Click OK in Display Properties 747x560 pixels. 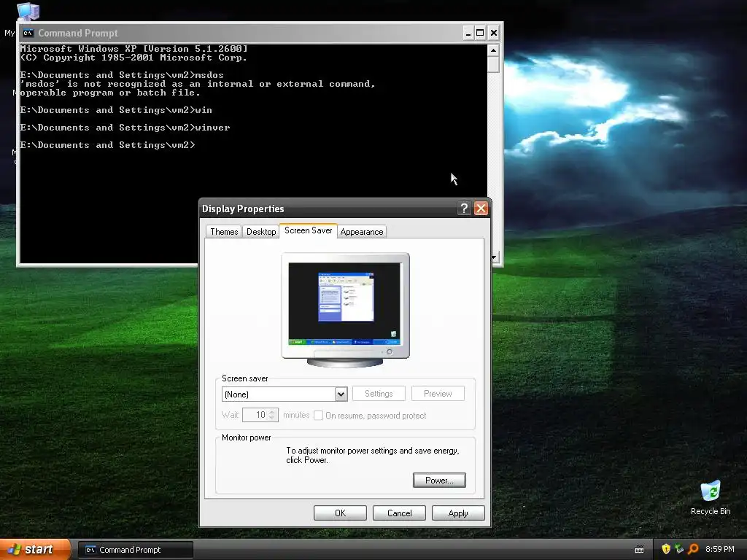coord(340,513)
